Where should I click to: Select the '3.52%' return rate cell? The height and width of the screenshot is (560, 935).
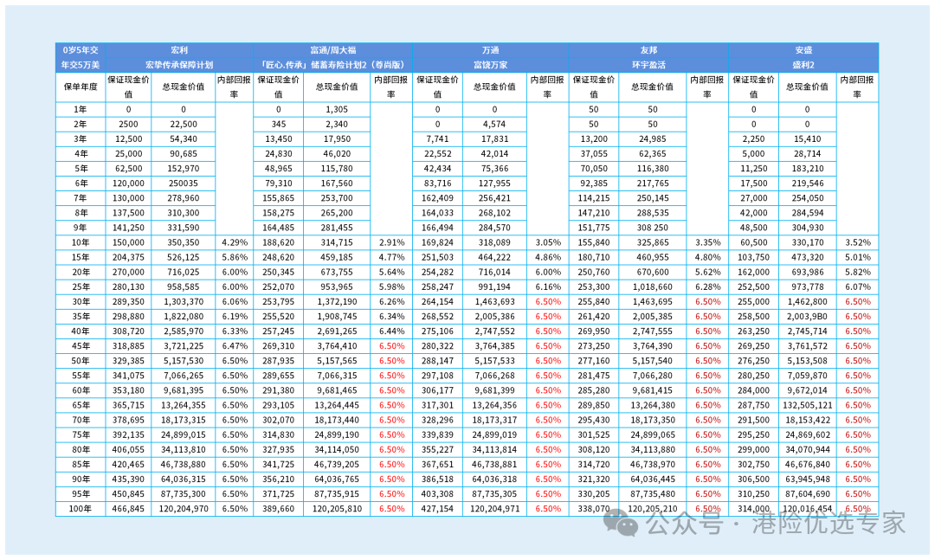[857, 242]
